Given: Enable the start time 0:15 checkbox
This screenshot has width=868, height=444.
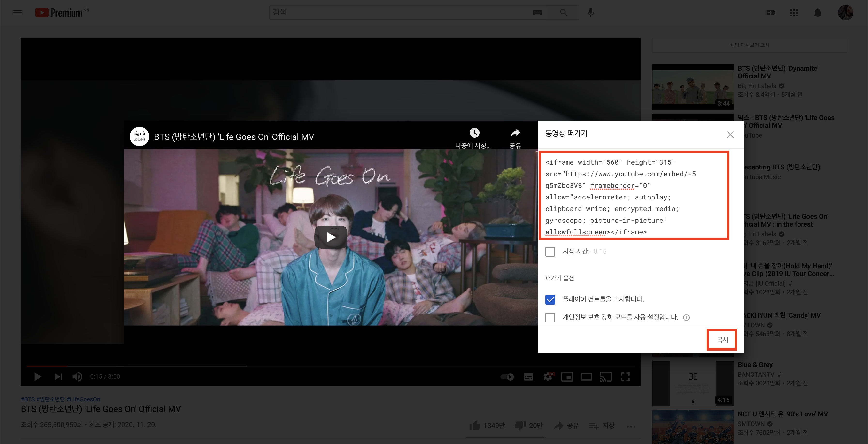Looking at the screenshot, I should [550, 251].
